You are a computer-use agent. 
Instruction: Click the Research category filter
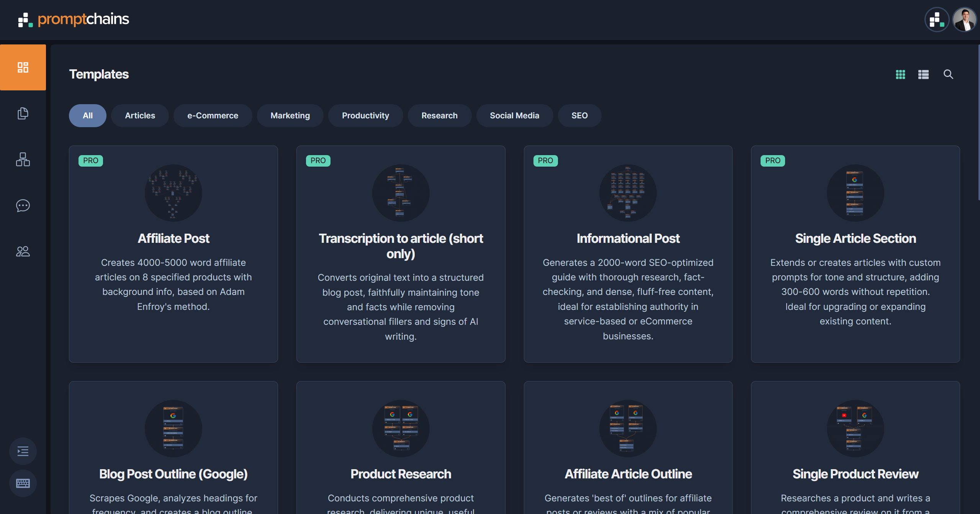click(439, 116)
